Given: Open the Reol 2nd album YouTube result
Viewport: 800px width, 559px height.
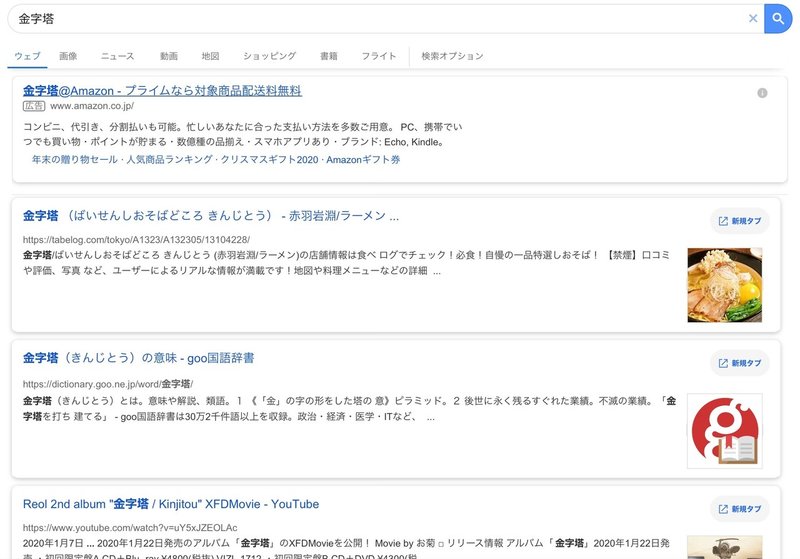Looking at the screenshot, I should point(171,504).
